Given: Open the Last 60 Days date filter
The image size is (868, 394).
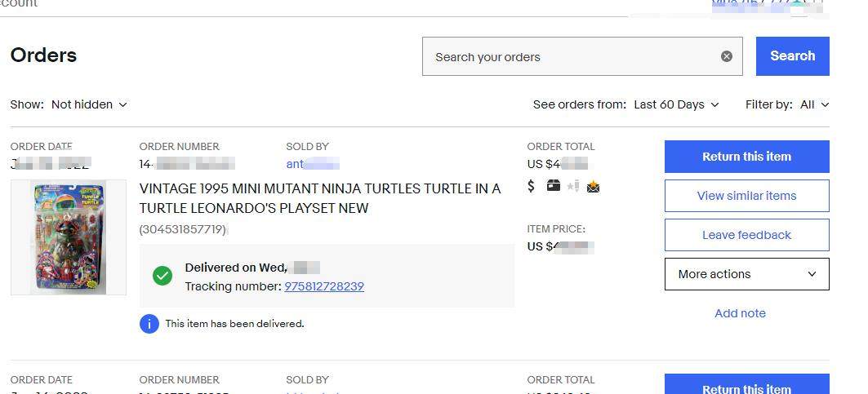Looking at the screenshot, I should click(x=676, y=104).
